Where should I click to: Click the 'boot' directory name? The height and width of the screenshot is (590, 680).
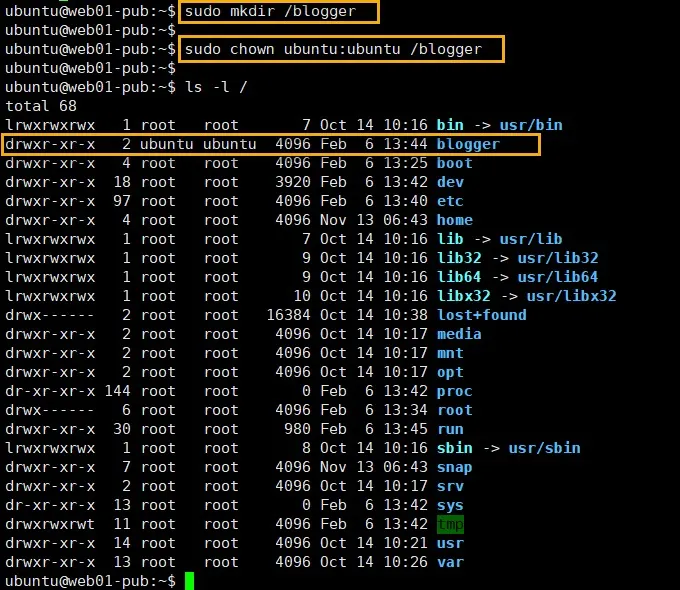[455, 163]
